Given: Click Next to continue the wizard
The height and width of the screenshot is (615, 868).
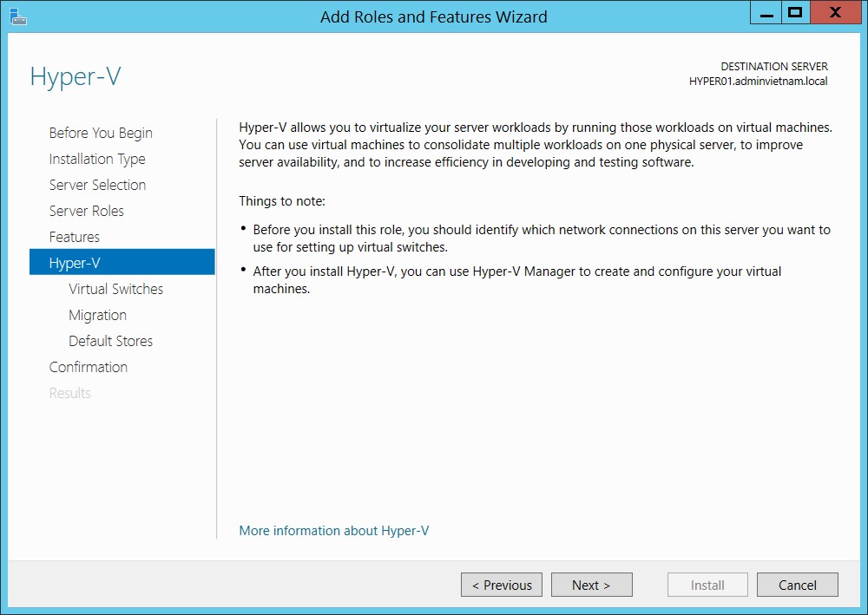Looking at the screenshot, I should pyautogui.click(x=591, y=585).
